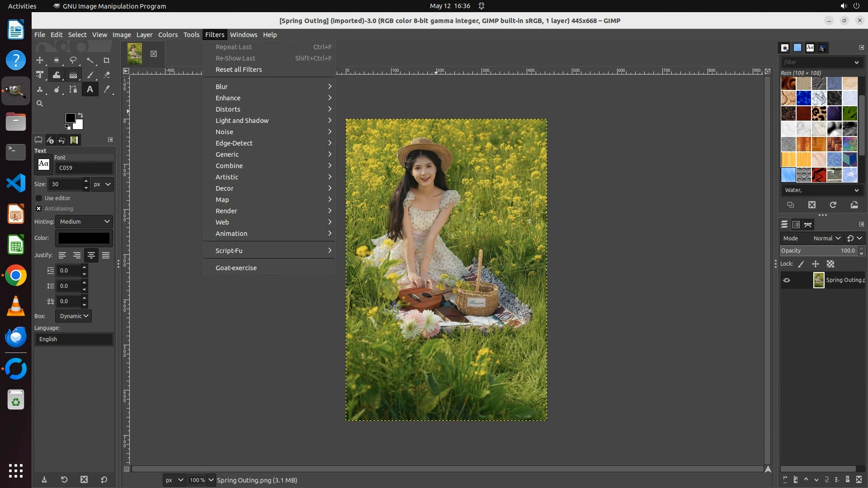The height and width of the screenshot is (488, 868).
Task: Select the Clone stamp tool
Action: (40, 89)
